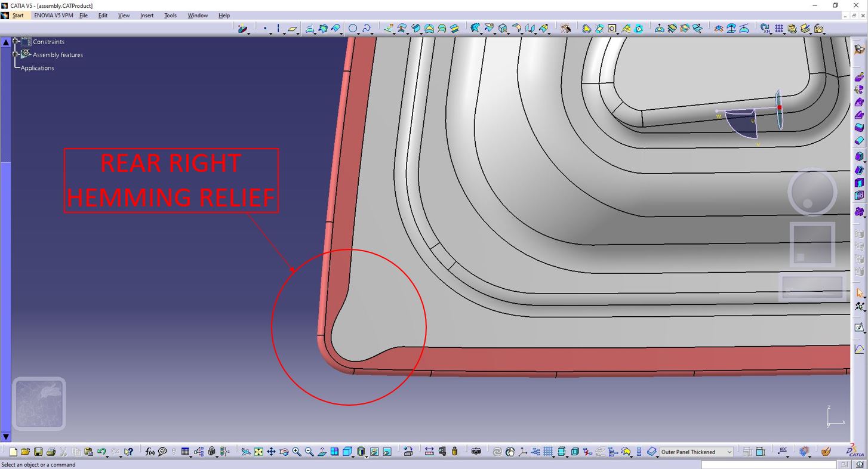This screenshot has width=868, height=469.
Task: Click the Print icon
Action: (x=51, y=452)
